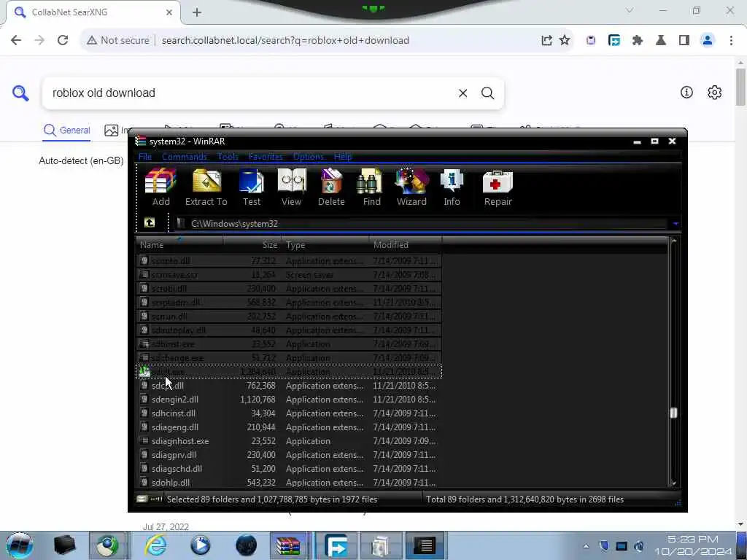The width and height of the screenshot is (747, 560).
Task: Click the Not secure site warning
Action: click(118, 41)
